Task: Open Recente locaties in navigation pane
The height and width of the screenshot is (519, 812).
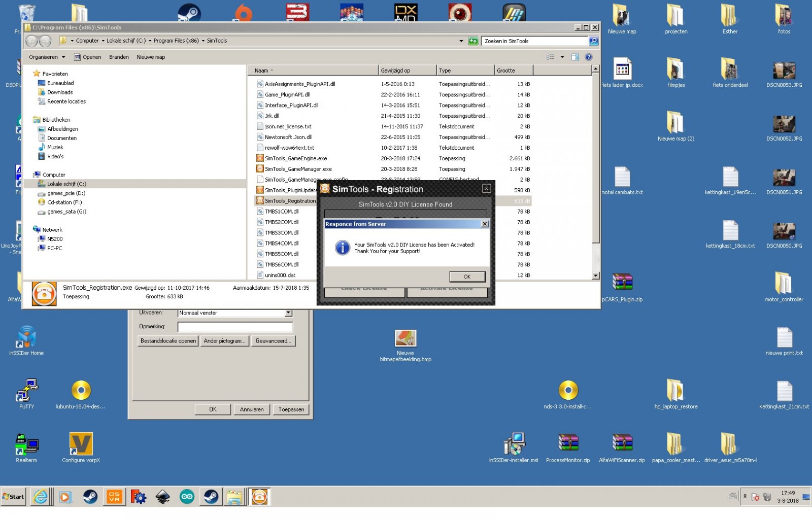Action: 66,101
